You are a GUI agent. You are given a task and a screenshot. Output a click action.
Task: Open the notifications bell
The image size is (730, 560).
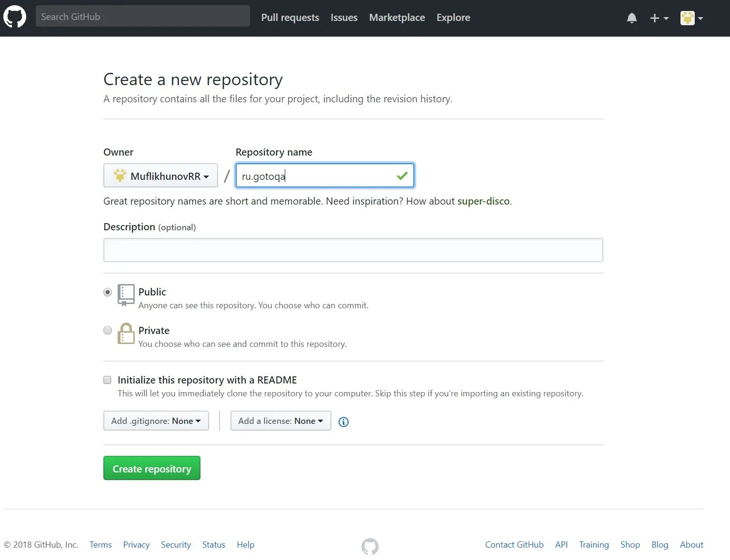[632, 18]
